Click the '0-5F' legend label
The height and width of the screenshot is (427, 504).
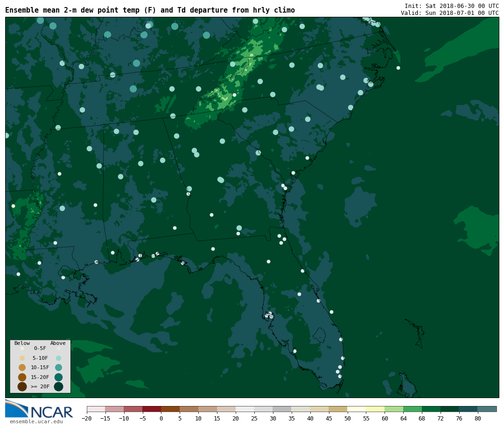[x=40, y=348]
